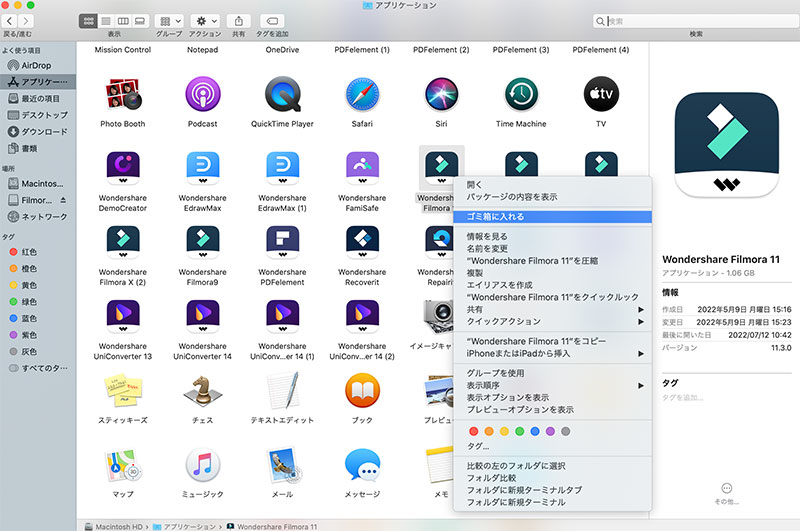The width and height of the screenshot is (800, 531).
Task: Choose ゴミ箱に入れる to trash app
Action: [x=552, y=217]
